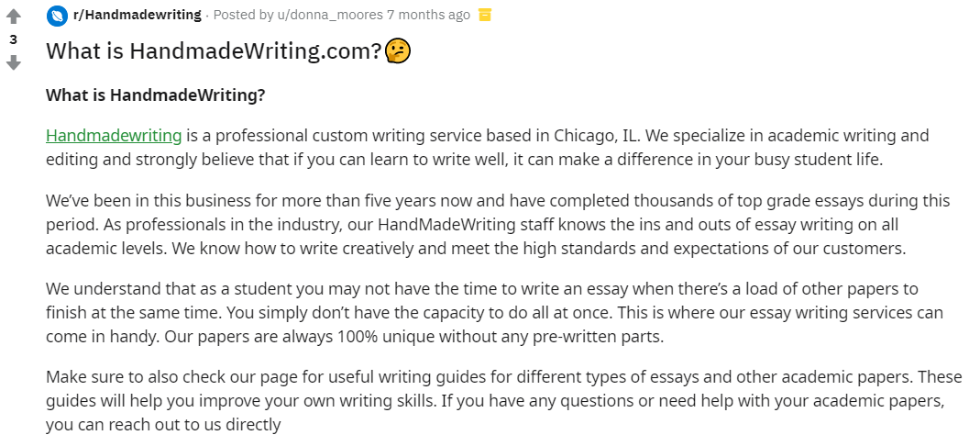Click the "Posted by" text in header
Screen dimensions: 980x446
[x=244, y=15]
